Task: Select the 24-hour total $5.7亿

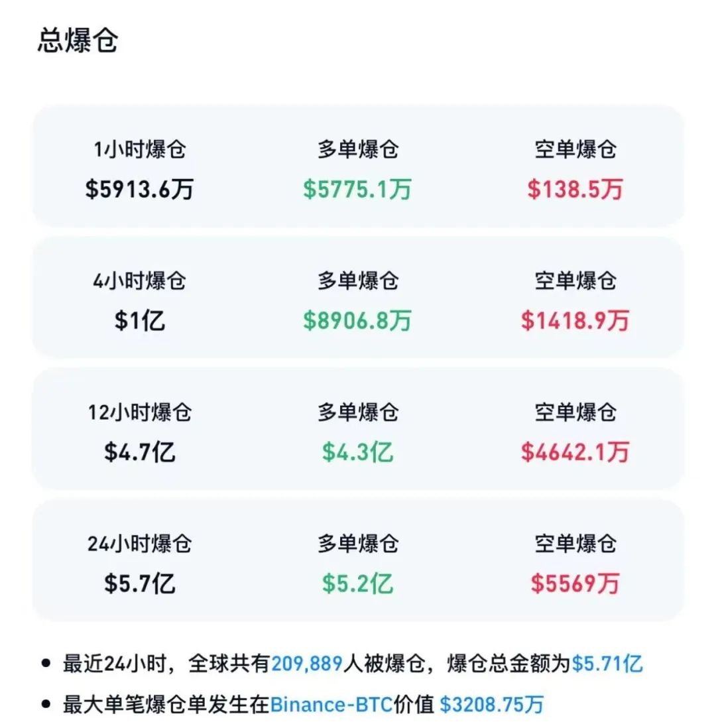Action: coord(139,583)
